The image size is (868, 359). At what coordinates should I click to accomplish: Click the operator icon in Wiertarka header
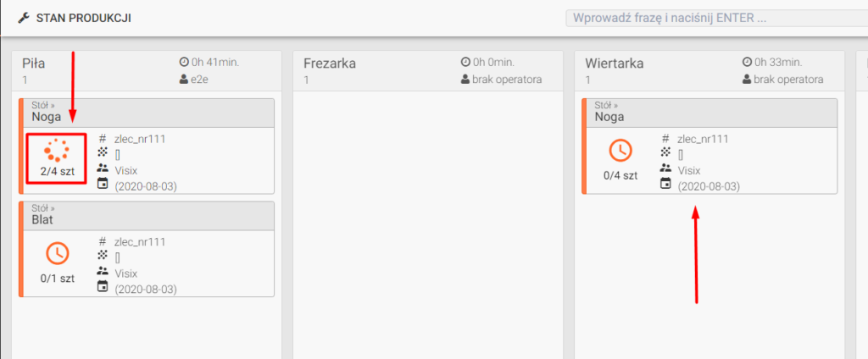747,80
